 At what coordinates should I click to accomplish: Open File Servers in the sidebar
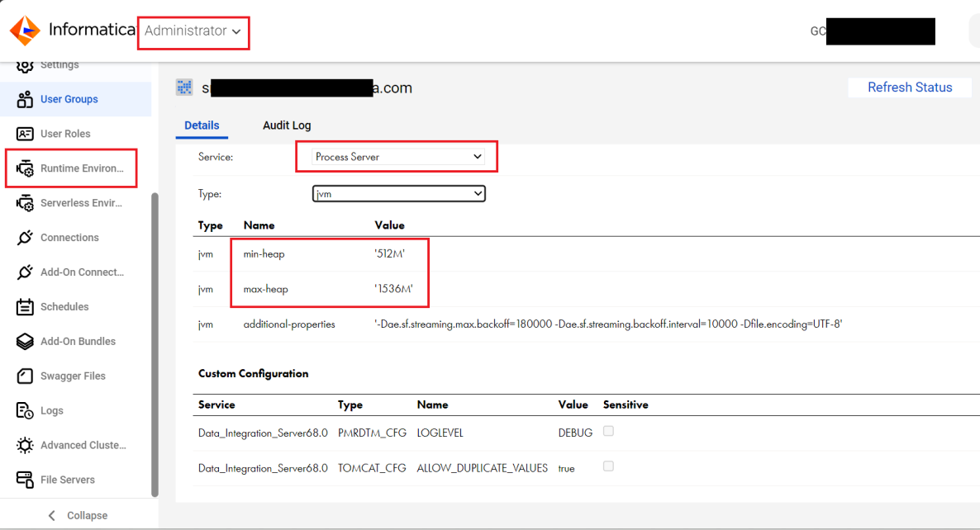click(x=76, y=480)
